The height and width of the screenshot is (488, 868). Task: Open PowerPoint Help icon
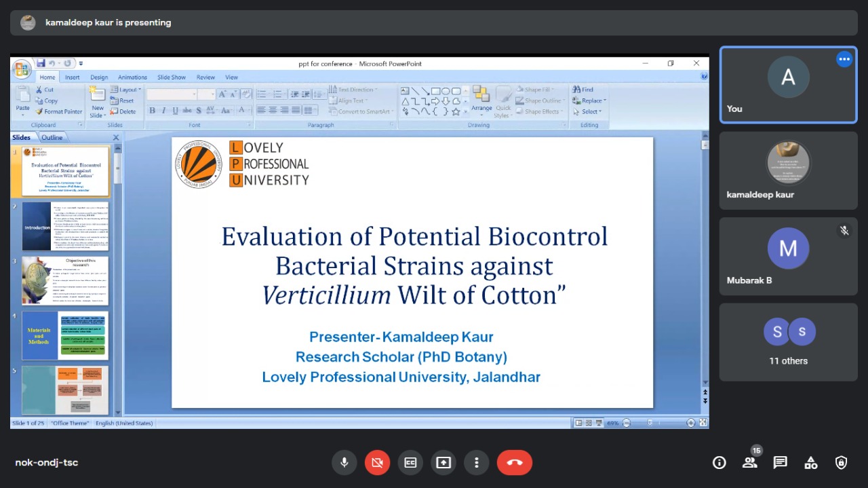704,77
